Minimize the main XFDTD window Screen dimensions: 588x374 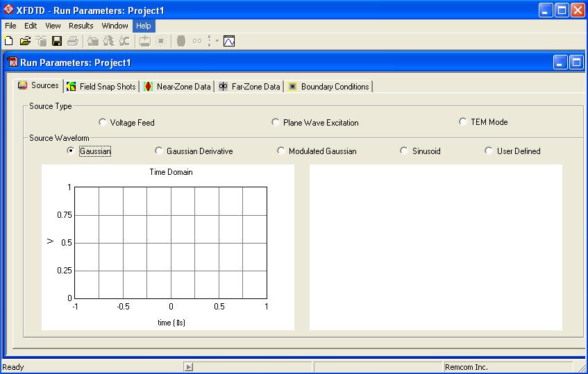546,10
